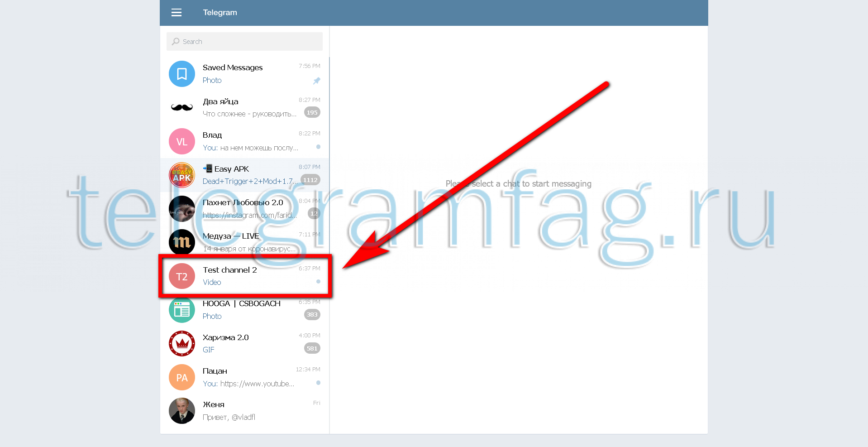Viewport: 868px width, 447px height.
Task: Click the Что сложнее message preview
Action: click(250, 114)
